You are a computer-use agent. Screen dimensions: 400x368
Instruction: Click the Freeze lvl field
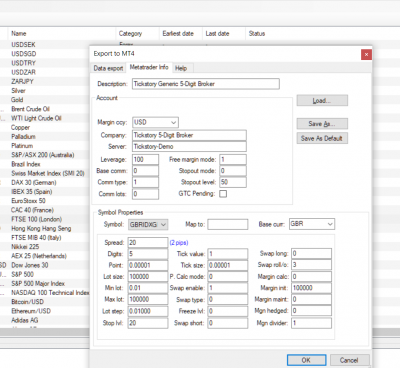point(228,311)
